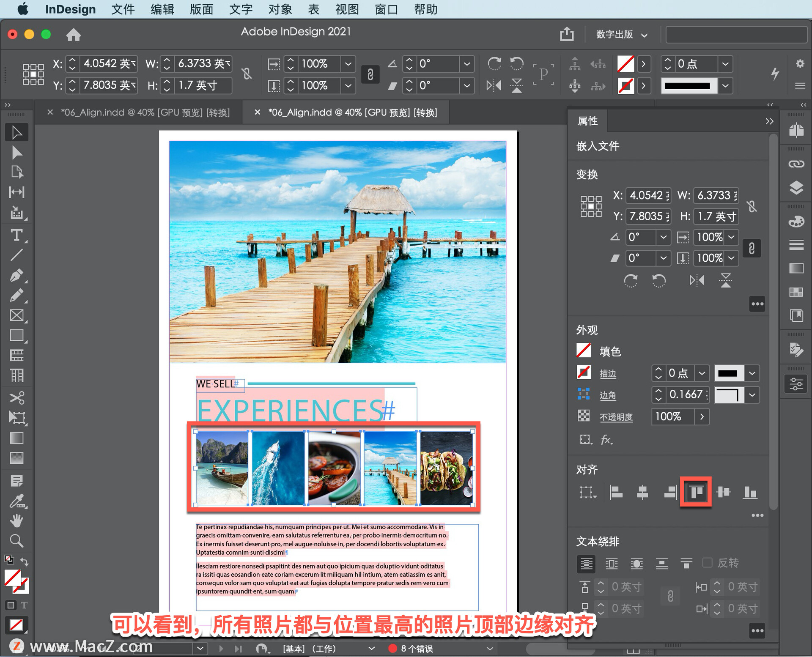This screenshot has width=812, height=657.
Task: Click the share document icon
Action: click(x=567, y=34)
